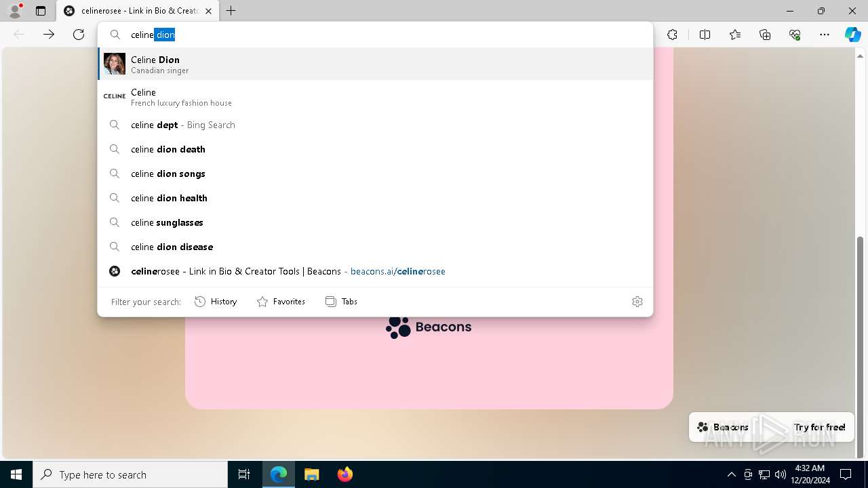868x488 pixels.
Task: Open the taskbar clock and date
Action: [810, 474]
